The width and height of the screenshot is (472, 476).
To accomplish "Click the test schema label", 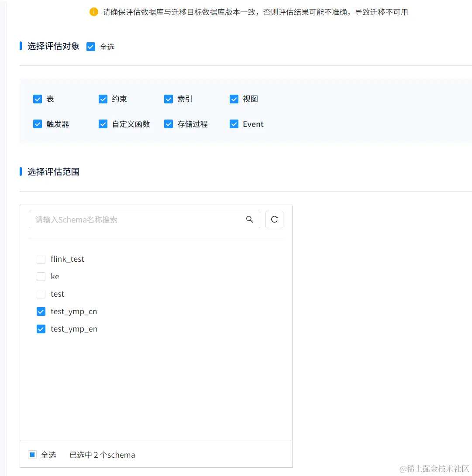I will click(x=57, y=294).
